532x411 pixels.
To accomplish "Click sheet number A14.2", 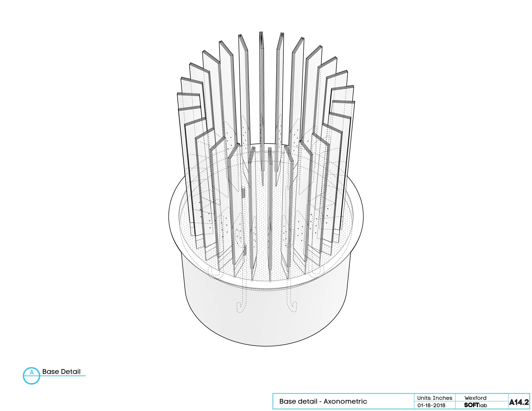I will [519, 402].
